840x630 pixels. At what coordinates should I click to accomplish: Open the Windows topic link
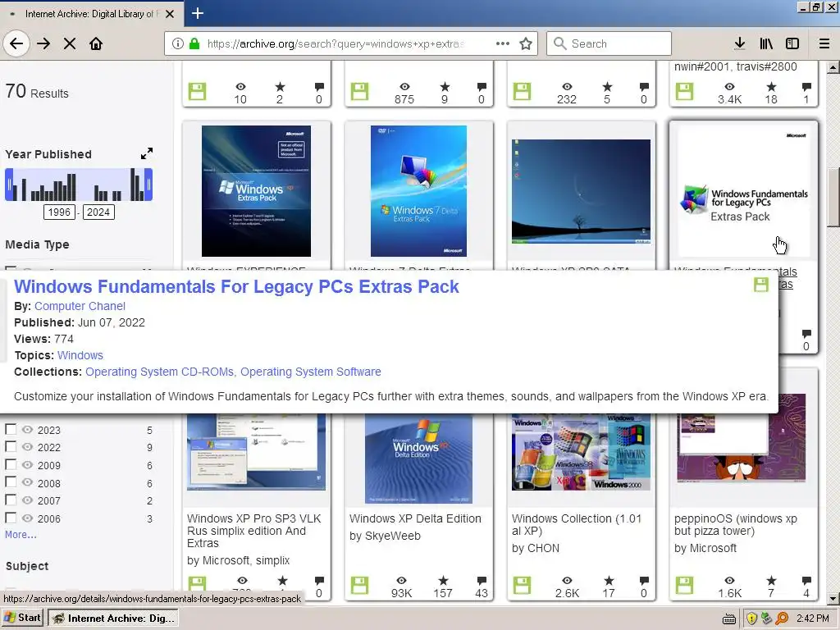[80, 355]
